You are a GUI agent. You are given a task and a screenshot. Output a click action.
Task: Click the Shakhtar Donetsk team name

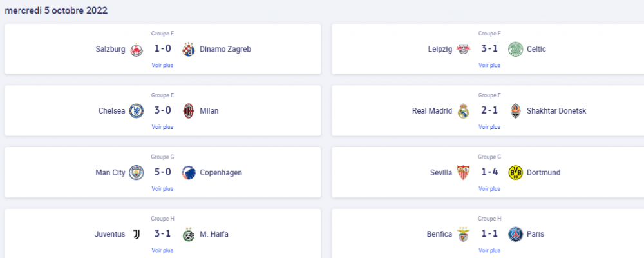click(x=556, y=111)
